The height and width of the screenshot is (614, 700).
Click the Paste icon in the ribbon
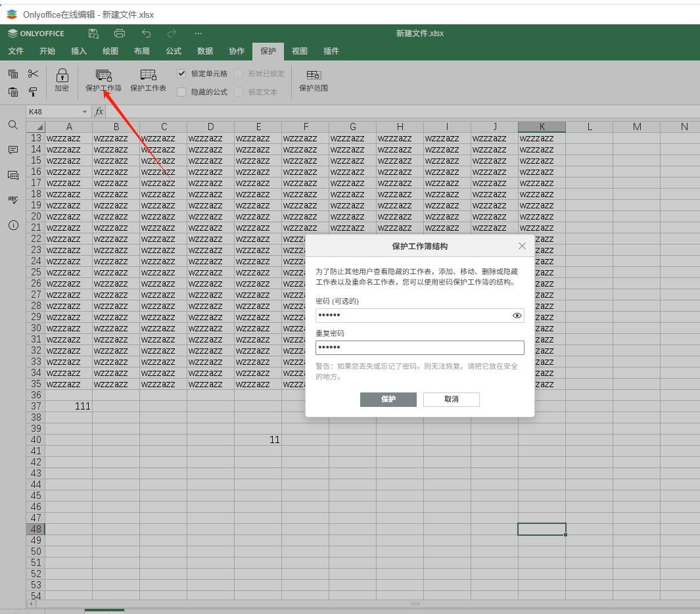click(x=13, y=92)
